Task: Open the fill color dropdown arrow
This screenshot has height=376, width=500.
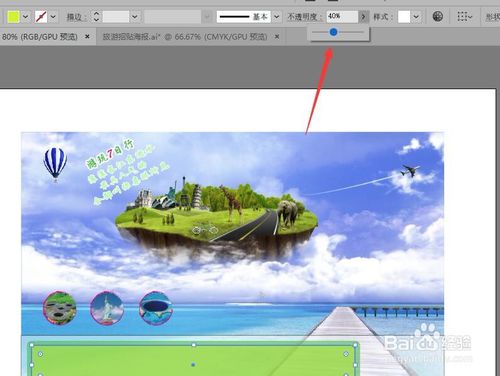Action: click(x=25, y=16)
